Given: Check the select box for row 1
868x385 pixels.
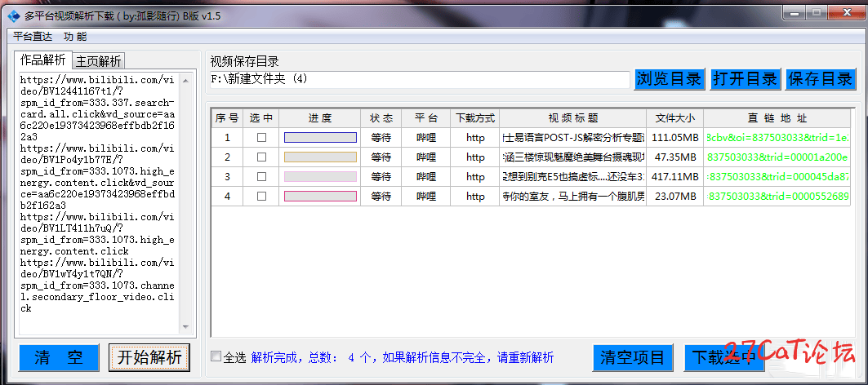Looking at the screenshot, I should [261, 138].
